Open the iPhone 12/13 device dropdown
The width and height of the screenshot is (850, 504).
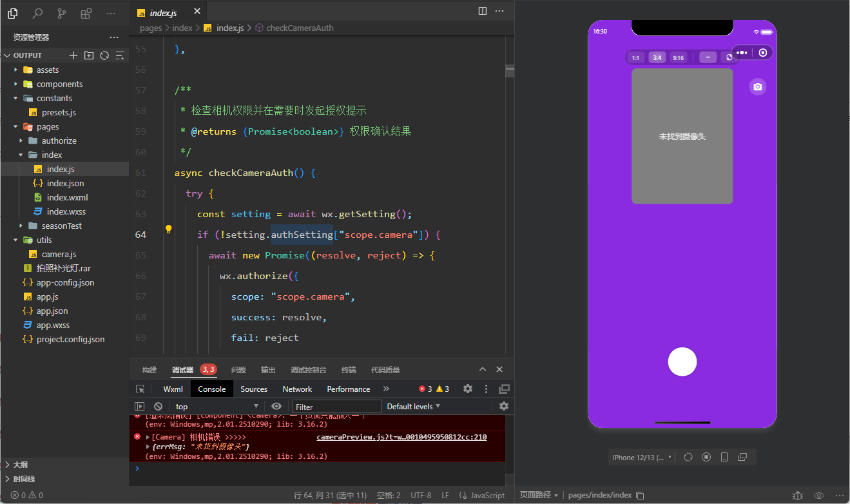pyautogui.click(x=642, y=457)
